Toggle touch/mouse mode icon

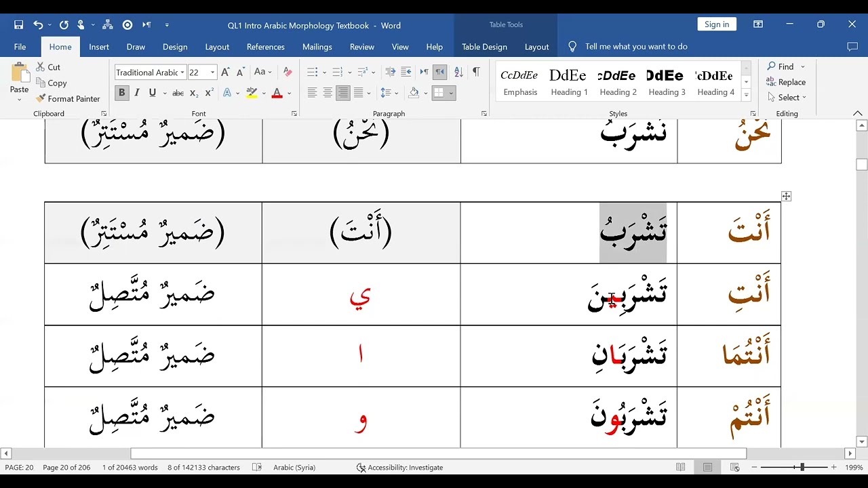pos(81,25)
